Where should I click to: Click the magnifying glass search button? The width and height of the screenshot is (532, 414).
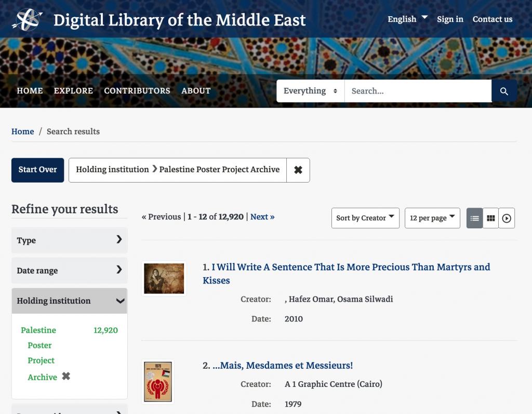504,91
